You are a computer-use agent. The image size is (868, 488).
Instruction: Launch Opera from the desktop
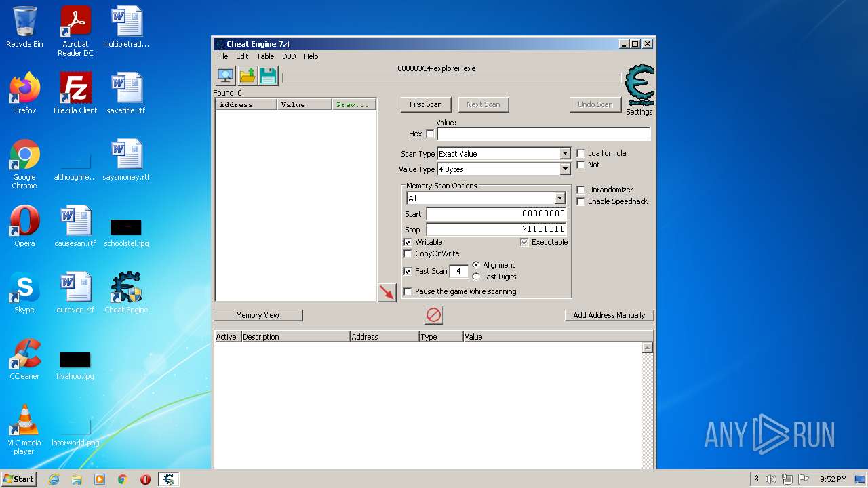click(24, 226)
